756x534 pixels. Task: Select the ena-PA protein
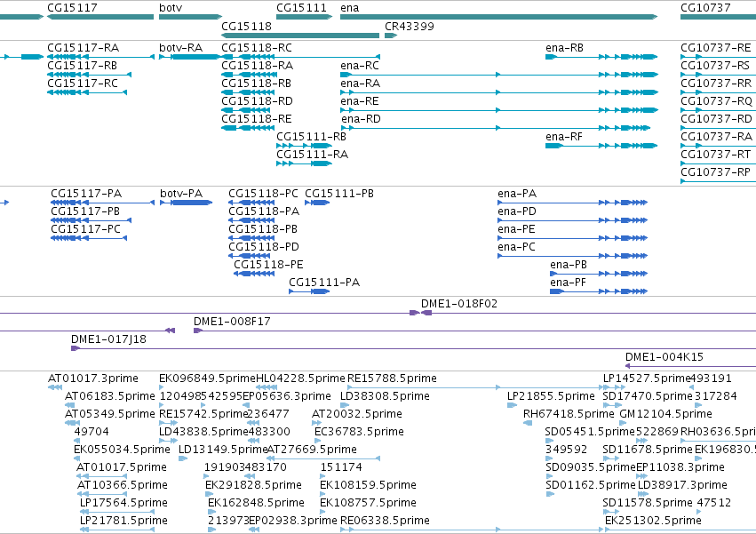point(517,194)
